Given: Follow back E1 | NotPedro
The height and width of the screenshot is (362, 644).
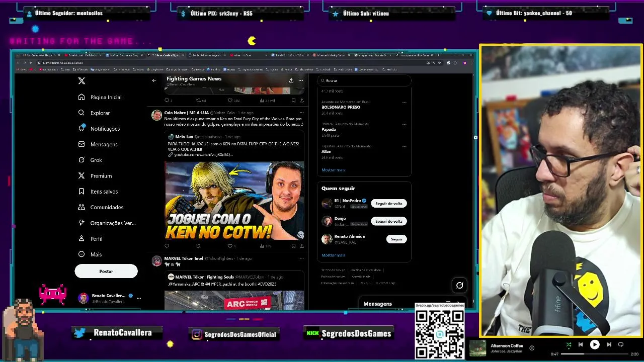Looking at the screenshot, I should click(x=389, y=203).
